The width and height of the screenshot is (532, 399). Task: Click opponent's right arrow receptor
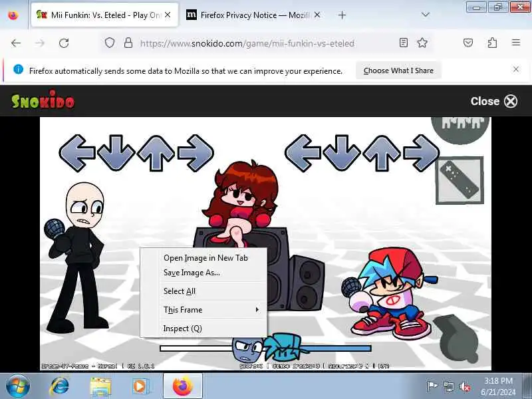pos(196,154)
